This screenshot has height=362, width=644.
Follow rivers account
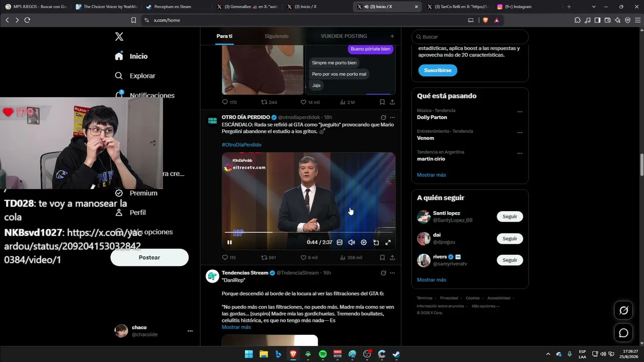coord(510,260)
